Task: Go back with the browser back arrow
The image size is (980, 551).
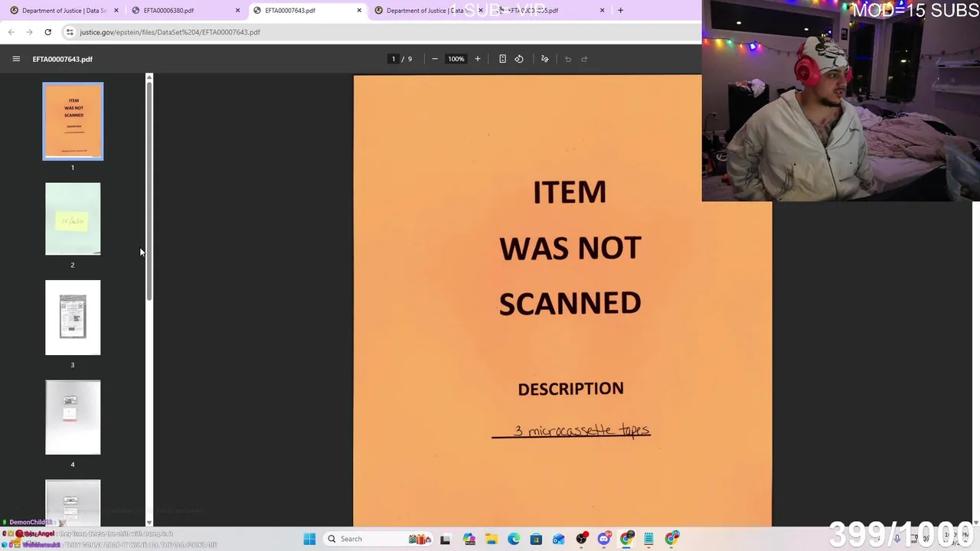Action: pyautogui.click(x=11, y=32)
